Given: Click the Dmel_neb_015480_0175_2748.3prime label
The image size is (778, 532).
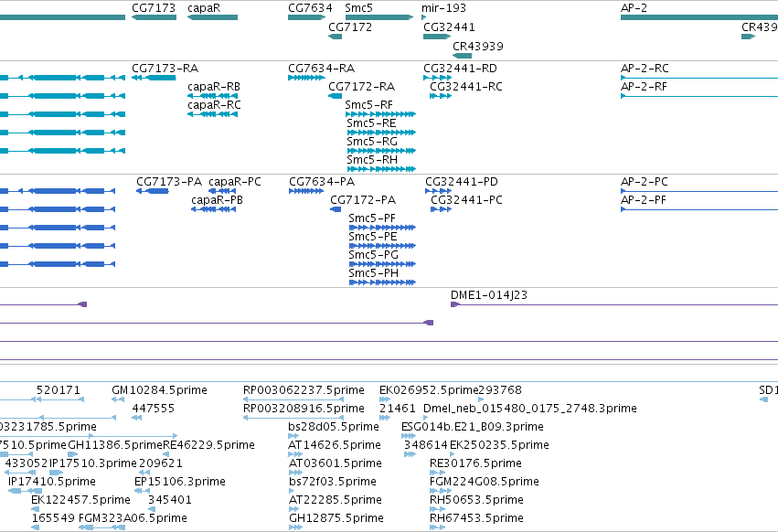Looking at the screenshot, I should pos(530,409).
